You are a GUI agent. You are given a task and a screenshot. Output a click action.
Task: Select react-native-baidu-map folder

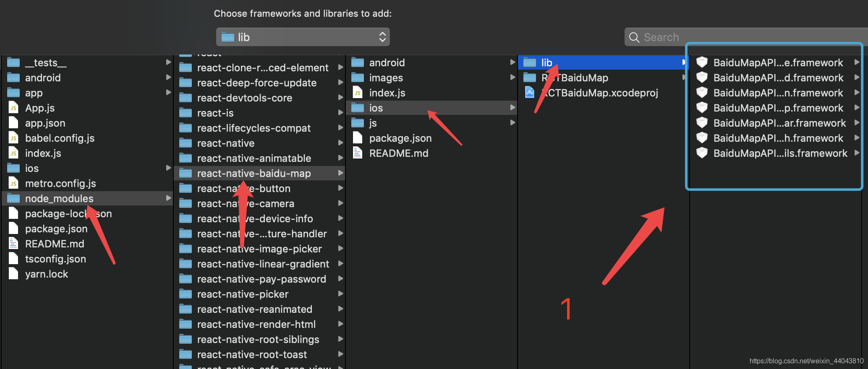pyautogui.click(x=259, y=173)
